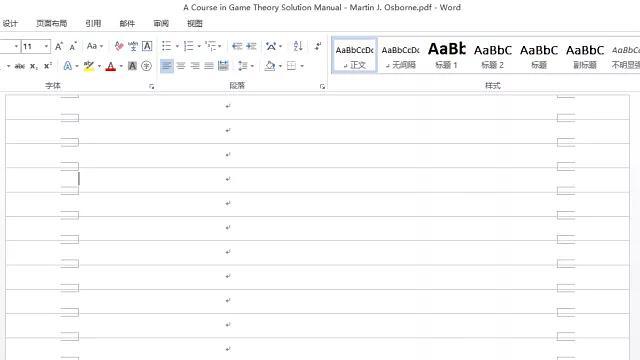Toggle strikethrough formatting

click(x=20, y=66)
